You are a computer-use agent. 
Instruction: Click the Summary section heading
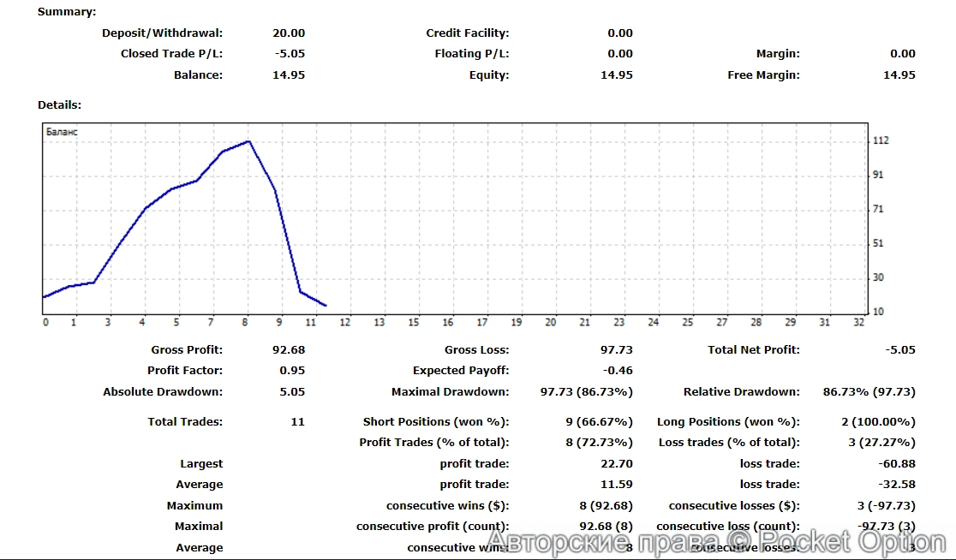coord(67,12)
